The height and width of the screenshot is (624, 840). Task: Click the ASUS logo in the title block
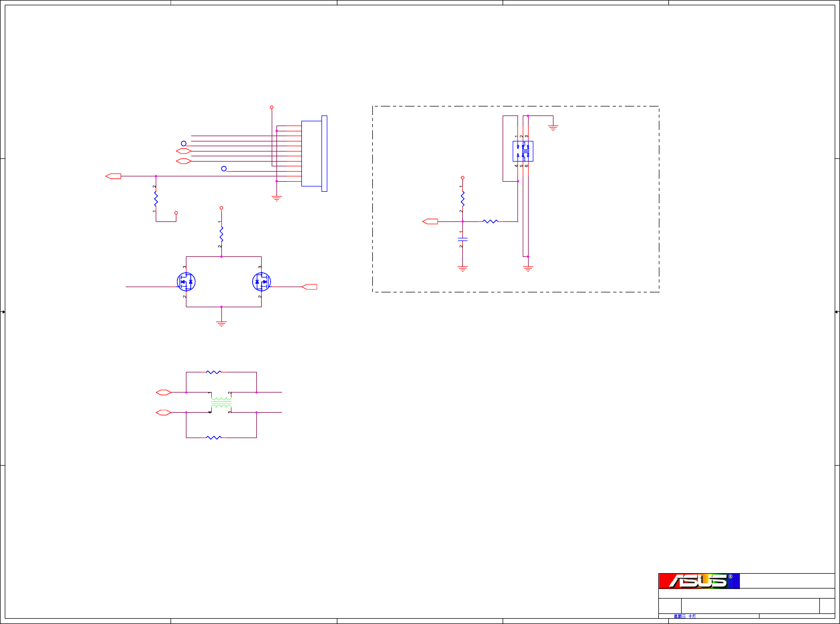pos(699,581)
